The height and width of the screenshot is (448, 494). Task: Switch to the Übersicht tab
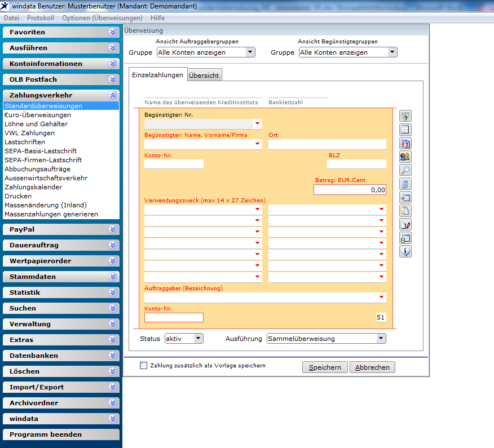(204, 76)
